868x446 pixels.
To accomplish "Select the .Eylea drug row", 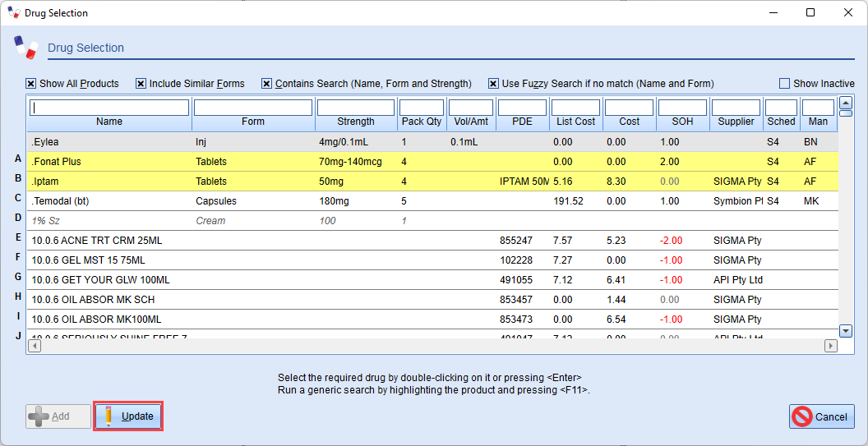I will pos(432,141).
